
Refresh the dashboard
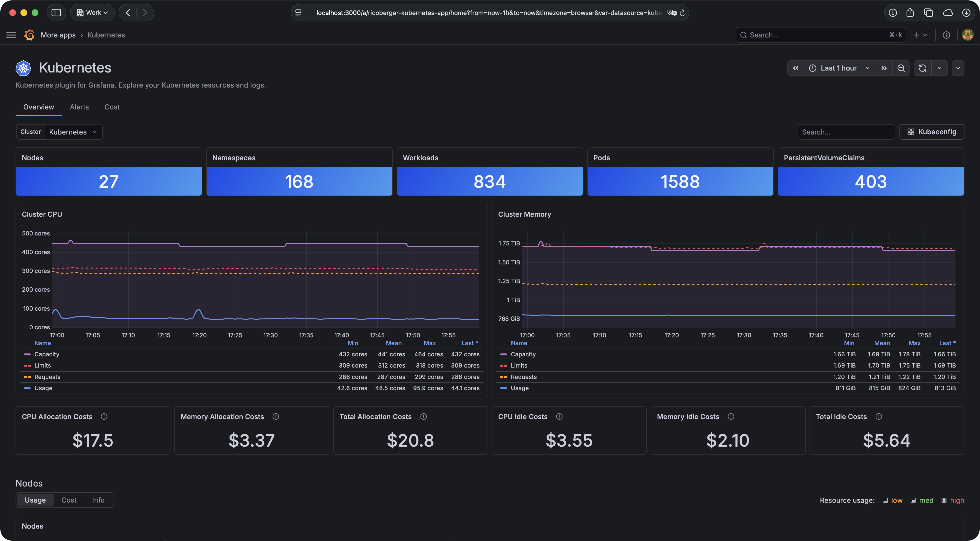click(x=923, y=68)
